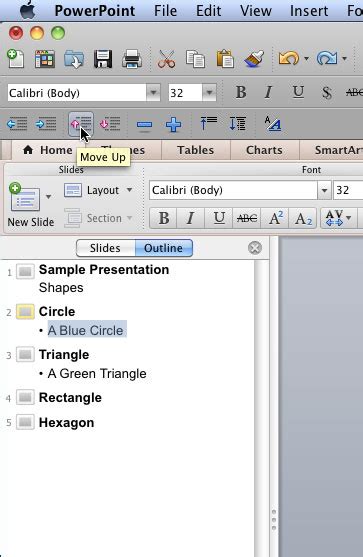Collapse outline with the minus icon
This screenshot has height=557, width=363.
coord(144,125)
